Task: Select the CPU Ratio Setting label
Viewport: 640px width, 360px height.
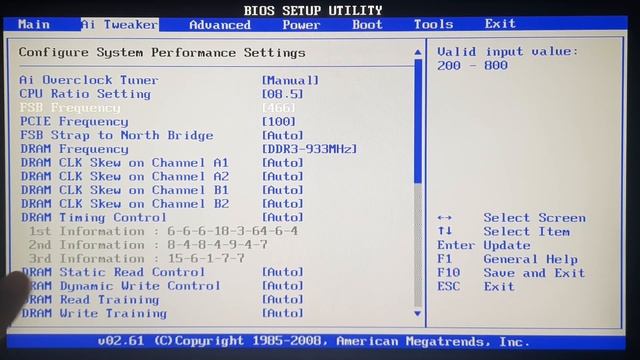Action: pos(85,94)
